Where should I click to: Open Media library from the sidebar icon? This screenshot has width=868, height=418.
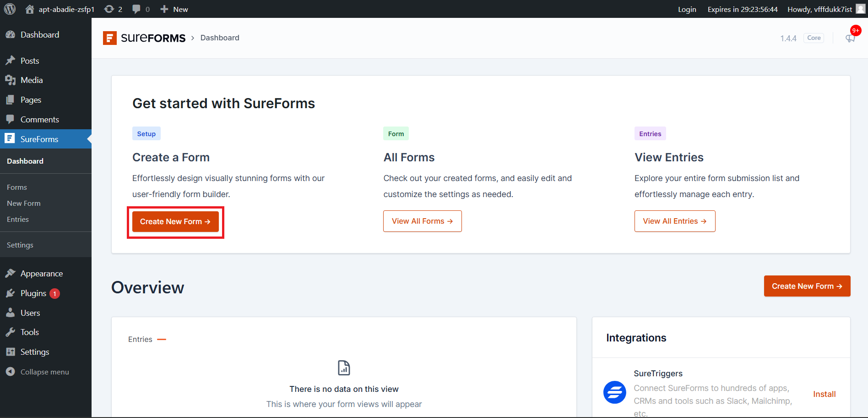point(11,80)
